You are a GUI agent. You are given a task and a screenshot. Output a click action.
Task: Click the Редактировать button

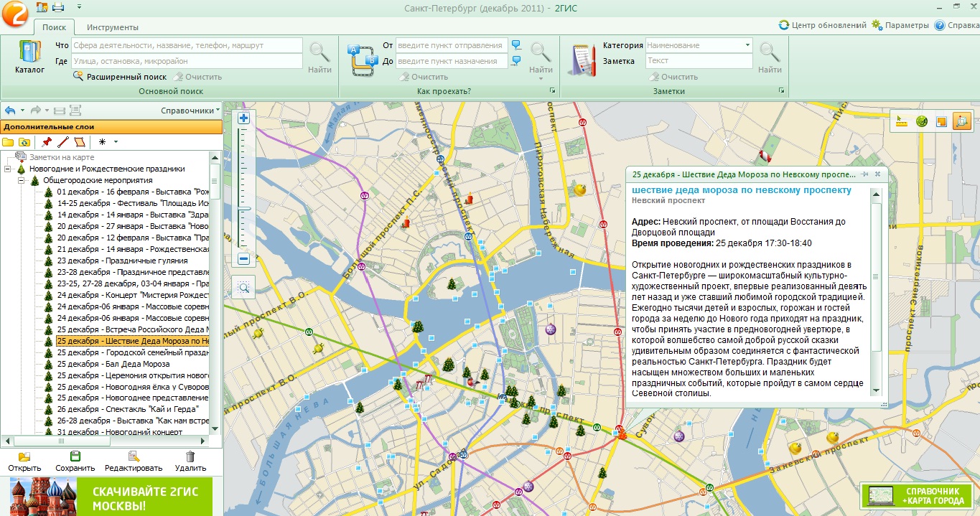click(x=134, y=461)
